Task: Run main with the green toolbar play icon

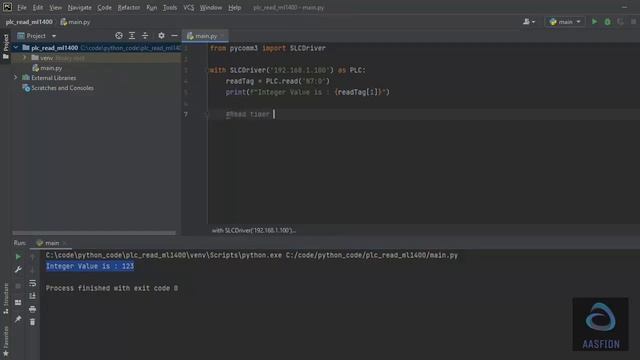Action: pos(594,22)
